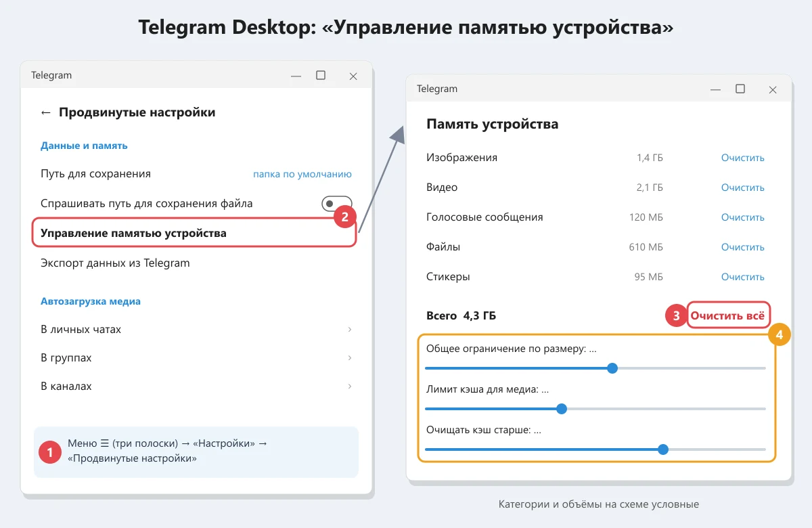The width and height of the screenshot is (812, 528).
Task: Open В каналах autoload settings
Action: pyautogui.click(x=196, y=387)
